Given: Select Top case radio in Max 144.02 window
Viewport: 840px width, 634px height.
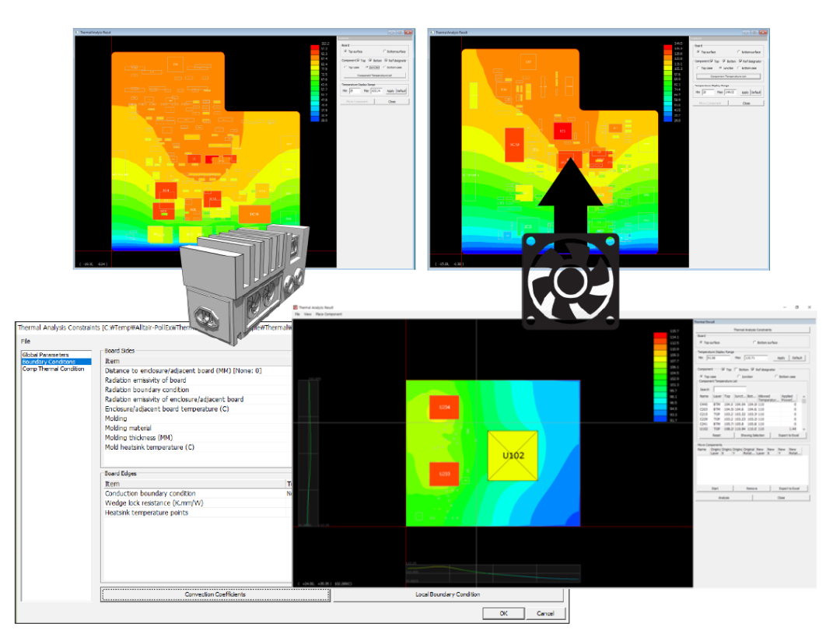Looking at the screenshot, I should (705, 68).
